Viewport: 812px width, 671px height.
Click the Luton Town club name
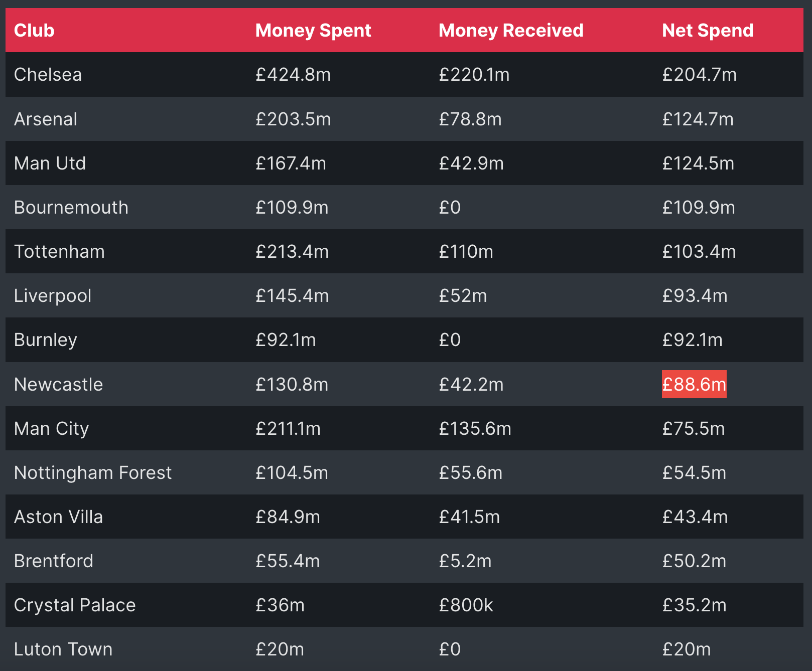pos(63,649)
